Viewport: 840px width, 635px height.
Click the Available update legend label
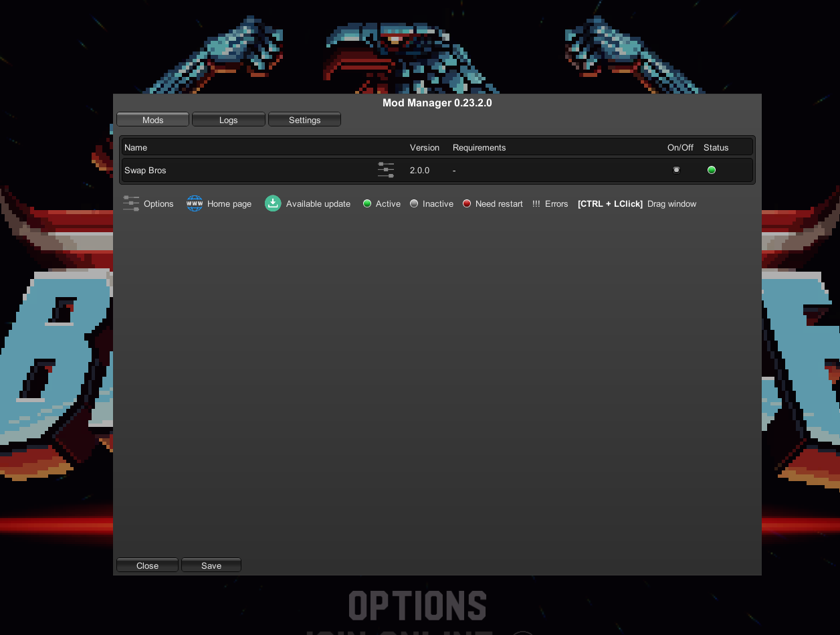(x=318, y=203)
